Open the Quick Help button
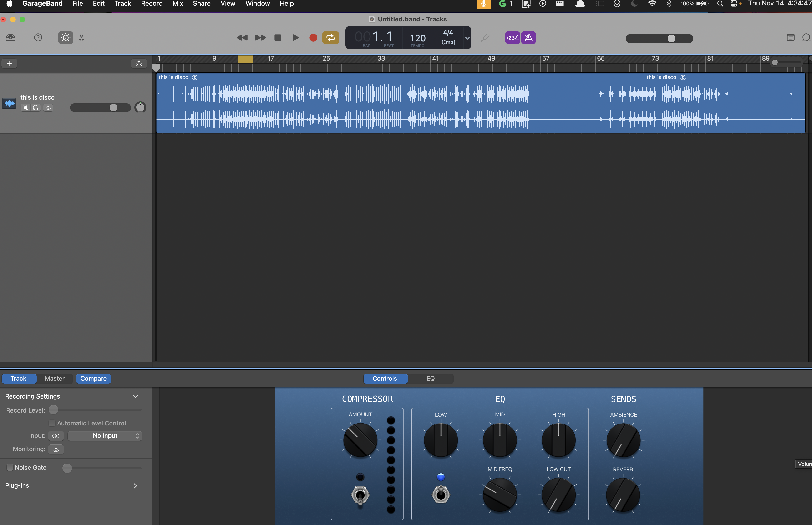 pos(38,37)
